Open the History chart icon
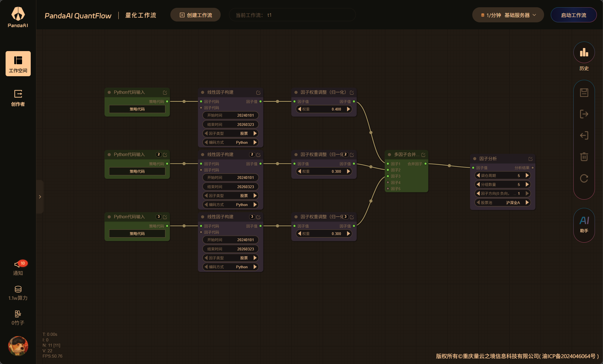 tap(584, 52)
